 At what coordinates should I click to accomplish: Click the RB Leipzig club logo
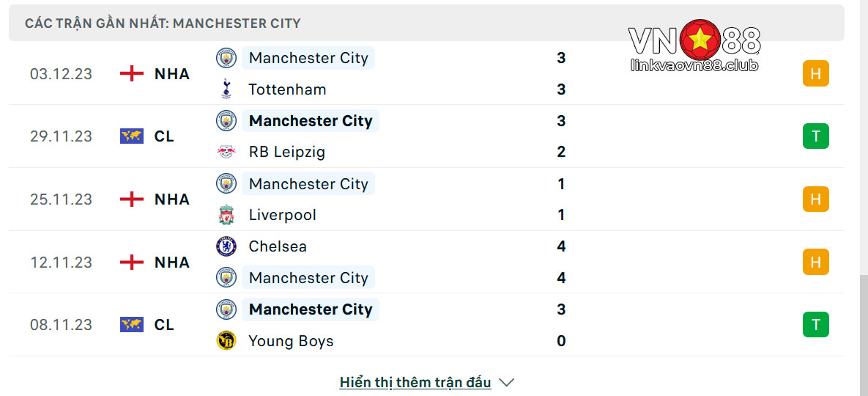(x=226, y=152)
